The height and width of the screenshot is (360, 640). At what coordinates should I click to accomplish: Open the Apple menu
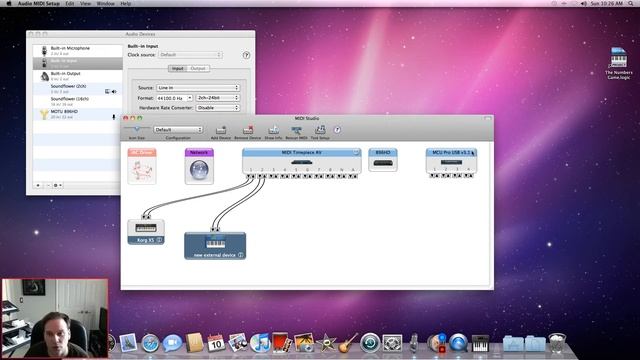pos(9,3)
